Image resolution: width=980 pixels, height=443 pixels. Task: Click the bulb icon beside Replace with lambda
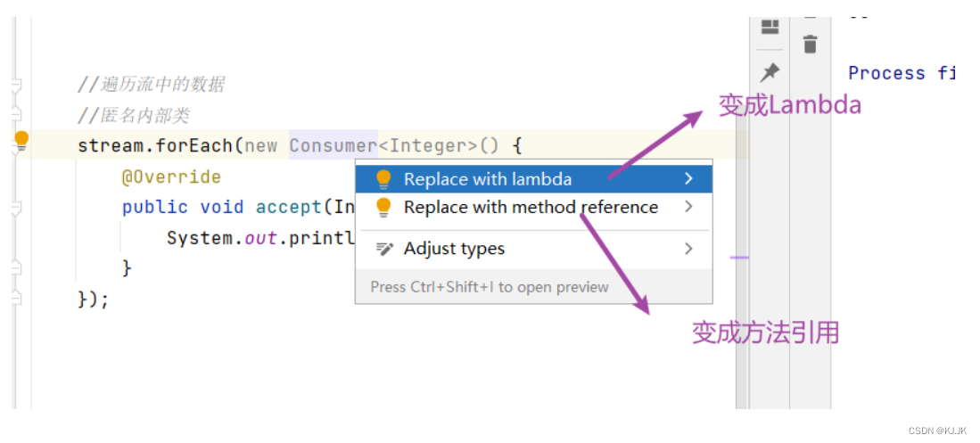click(x=383, y=180)
